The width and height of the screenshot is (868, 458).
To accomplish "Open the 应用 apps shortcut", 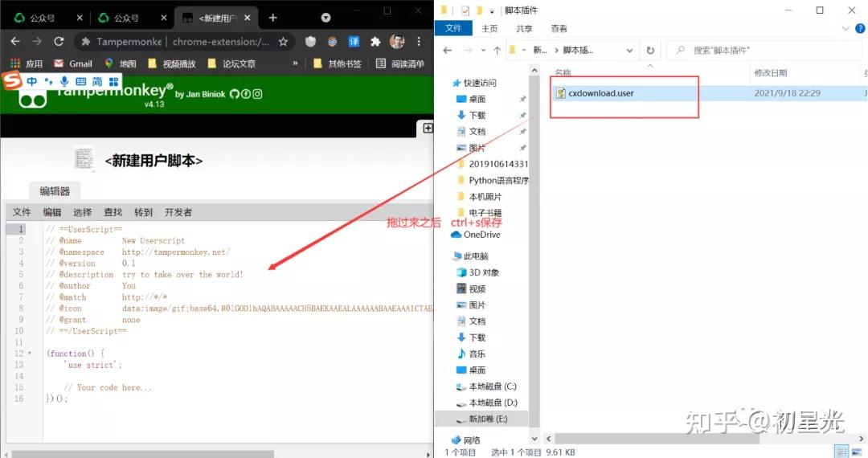I will 27,63.
